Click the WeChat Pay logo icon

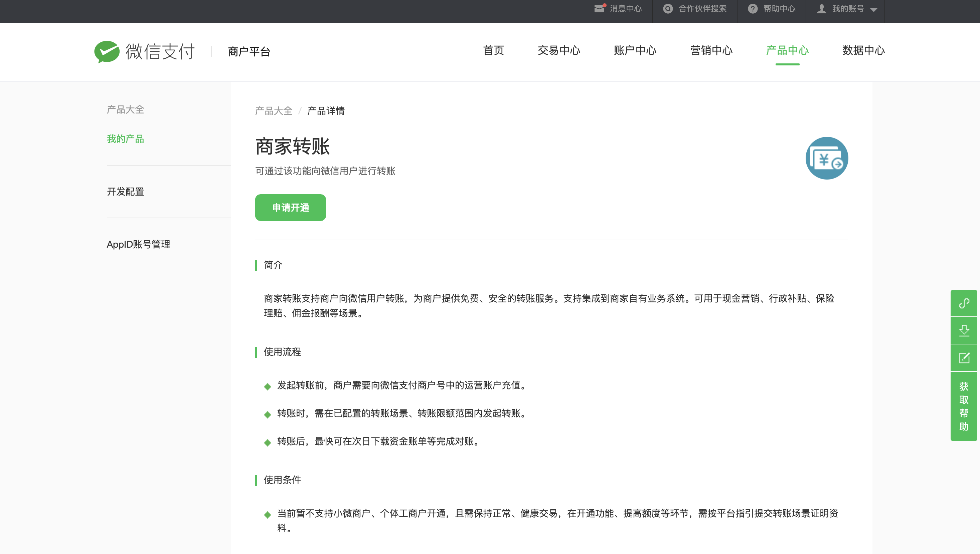pyautogui.click(x=107, y=51)
